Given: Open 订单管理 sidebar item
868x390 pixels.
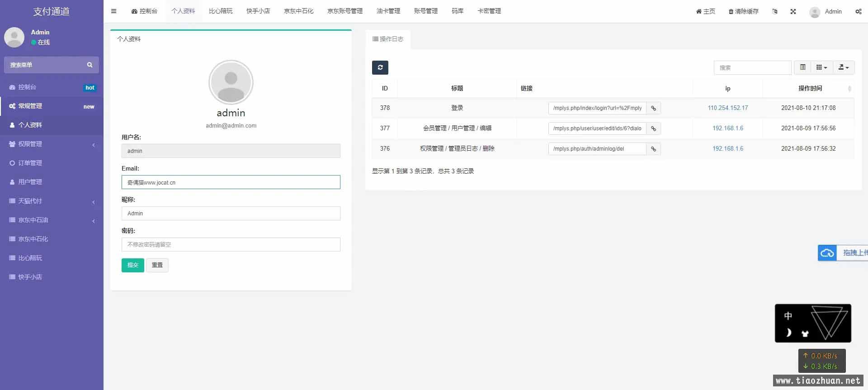Looking at the screenshot, I should coord(52,163).
